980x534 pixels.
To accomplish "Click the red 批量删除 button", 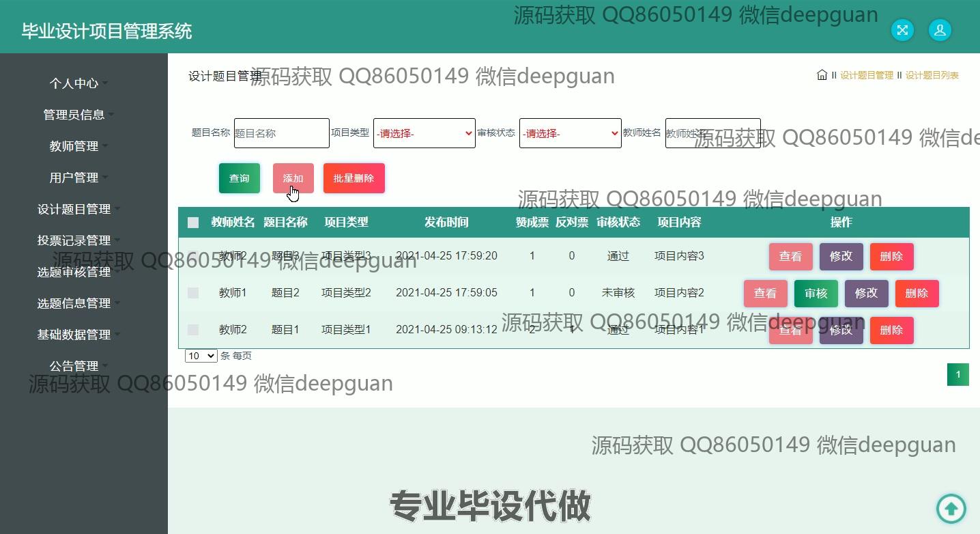I will [x=354, y=178].
